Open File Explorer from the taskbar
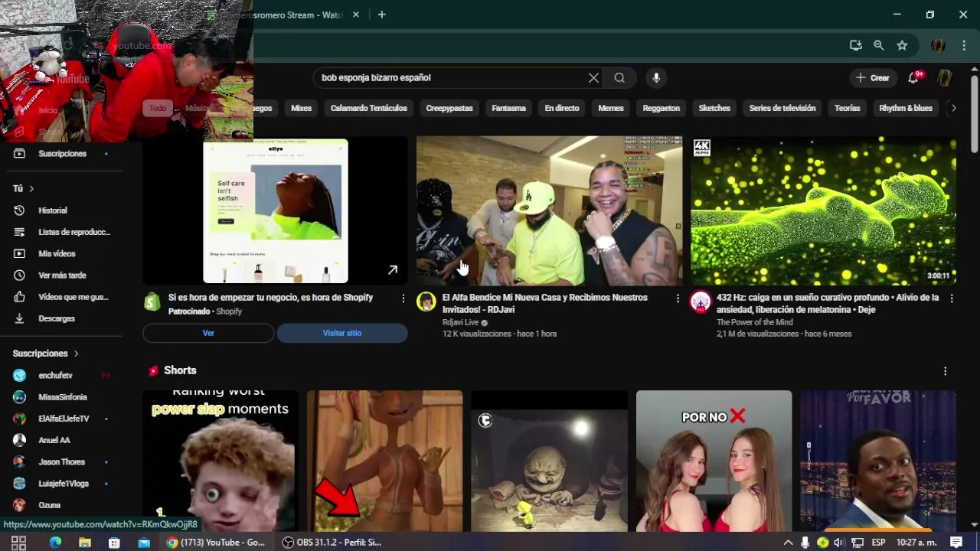980x551 pixels. (x=85, y=543)
